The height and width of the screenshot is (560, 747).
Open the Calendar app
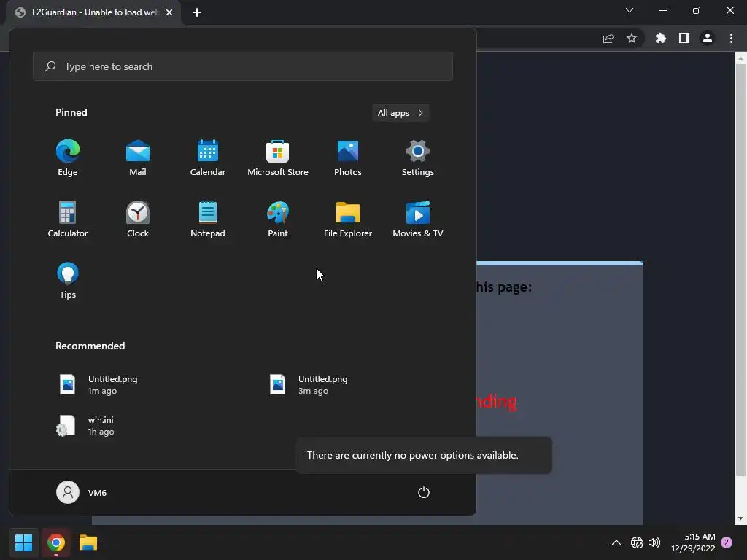208,158
